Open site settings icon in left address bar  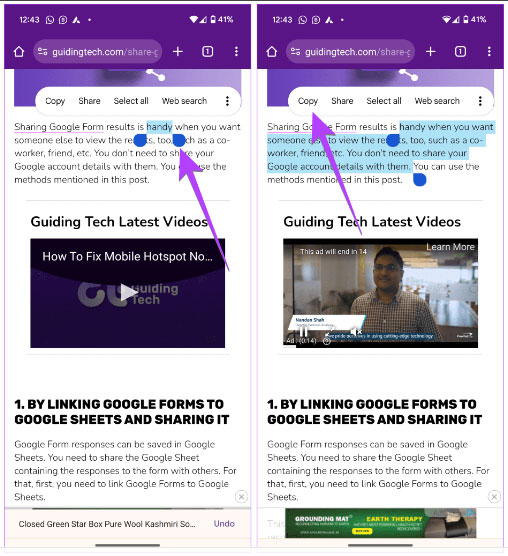coord(43,52)
